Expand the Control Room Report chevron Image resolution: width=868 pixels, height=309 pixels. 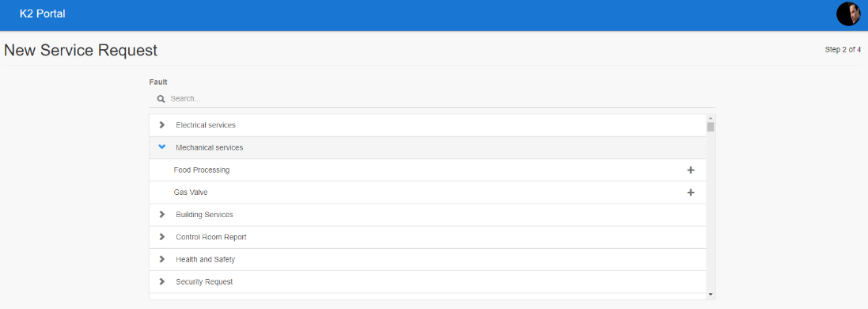tap(162, 236)
